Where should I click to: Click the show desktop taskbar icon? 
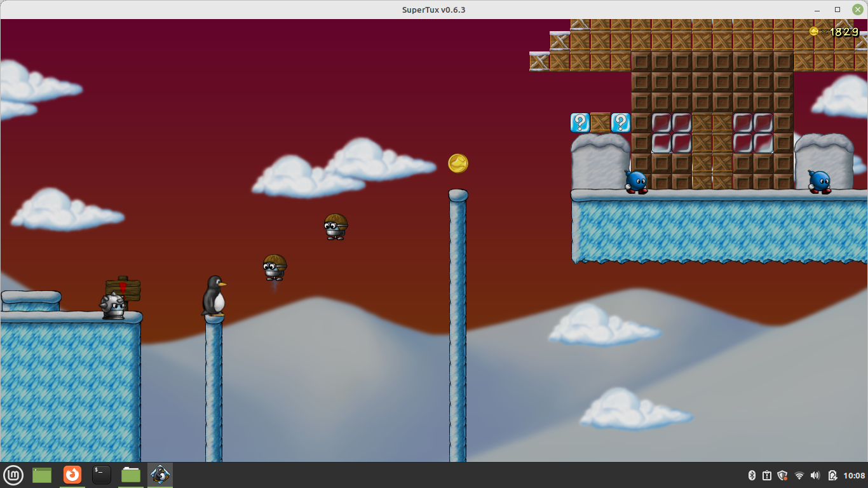pyautogui.click(x=42, y=475)
